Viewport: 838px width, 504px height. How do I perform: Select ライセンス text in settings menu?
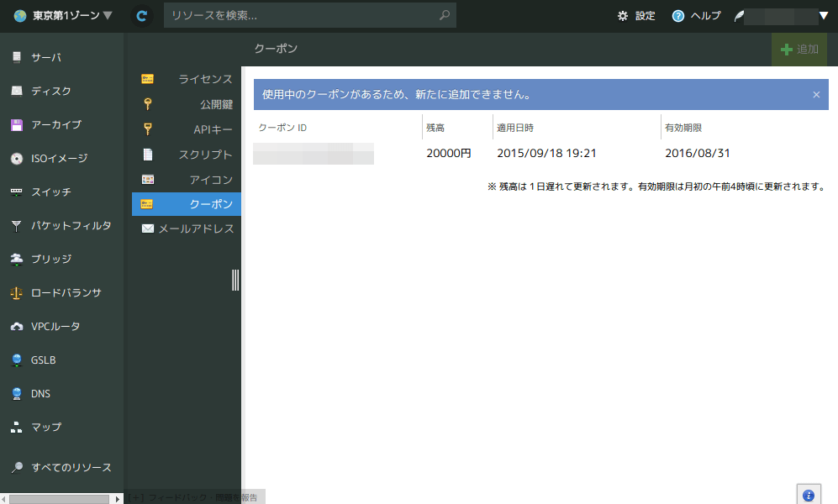[206, 79]
